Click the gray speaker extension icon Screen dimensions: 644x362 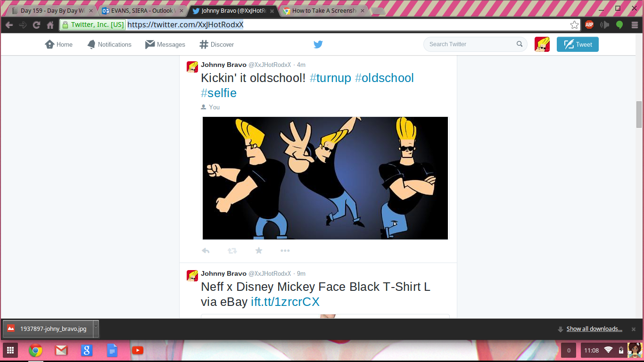tap(604, 25)
